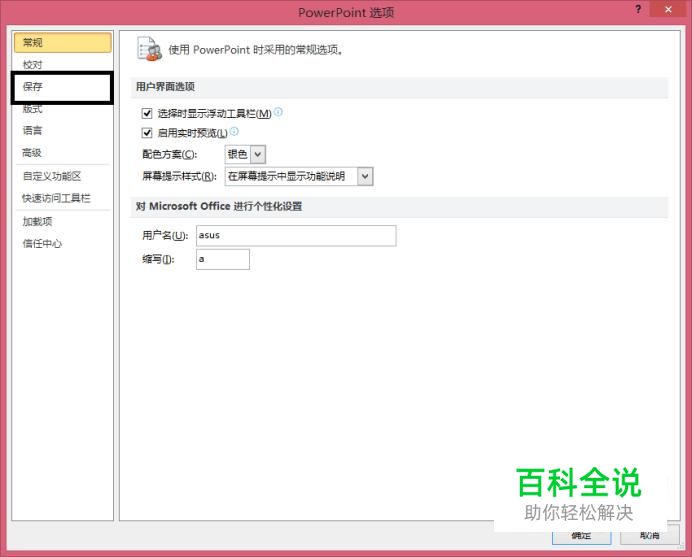Open the 常规 options category
Screen dimensions: 692x557
click(63, 42)
